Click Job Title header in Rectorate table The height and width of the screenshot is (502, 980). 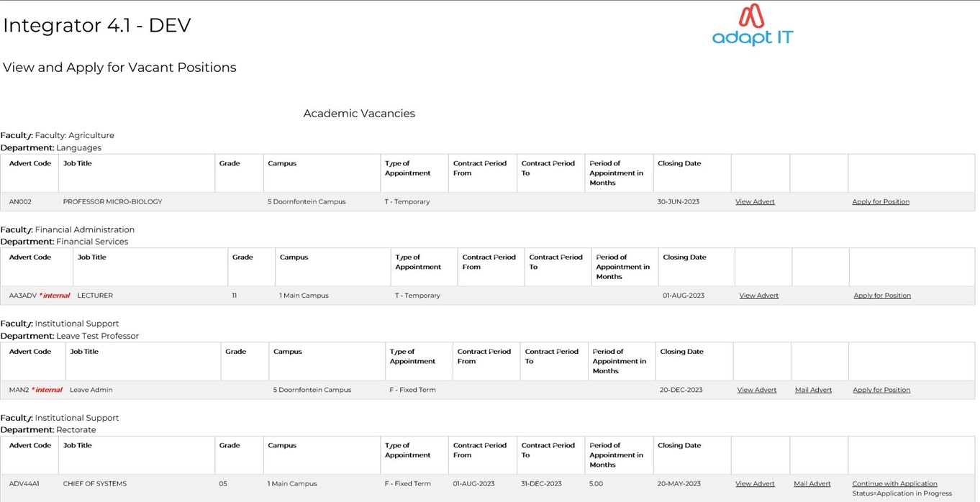[x=78, y=445]
